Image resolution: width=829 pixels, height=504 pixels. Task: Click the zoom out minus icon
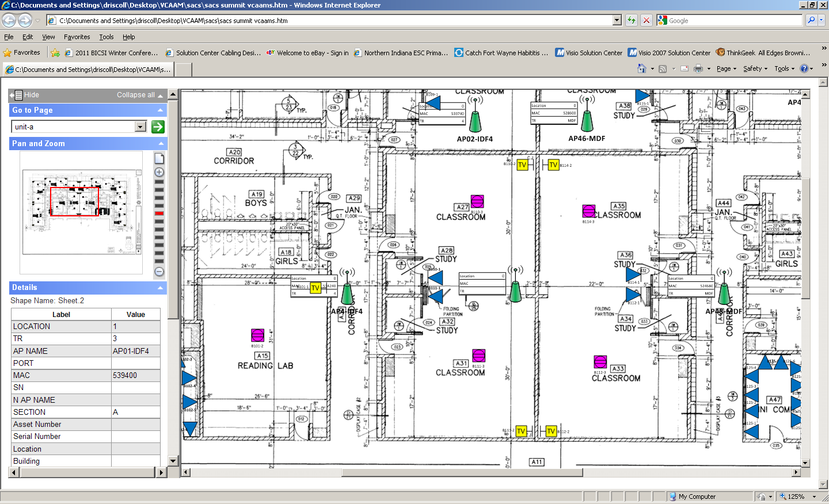[159, 272]
